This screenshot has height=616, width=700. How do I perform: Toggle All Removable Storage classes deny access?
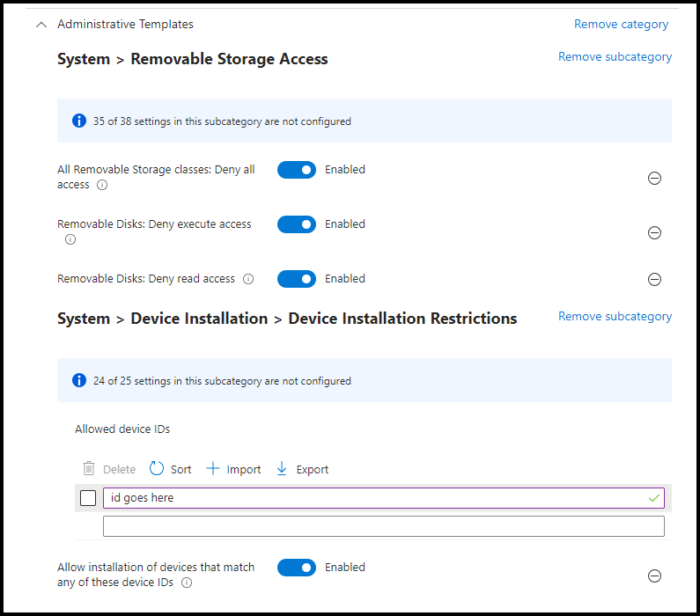click(297, 170)
